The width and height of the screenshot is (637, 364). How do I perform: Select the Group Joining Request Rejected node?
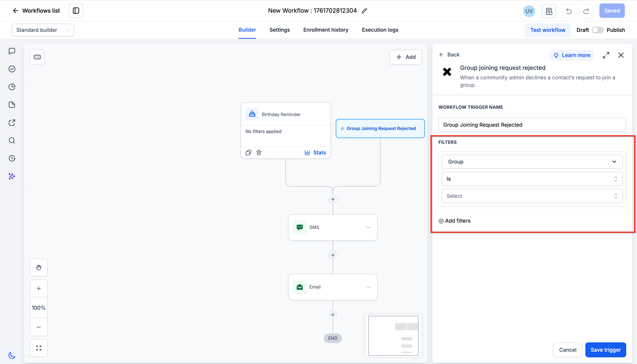[380, 129]
